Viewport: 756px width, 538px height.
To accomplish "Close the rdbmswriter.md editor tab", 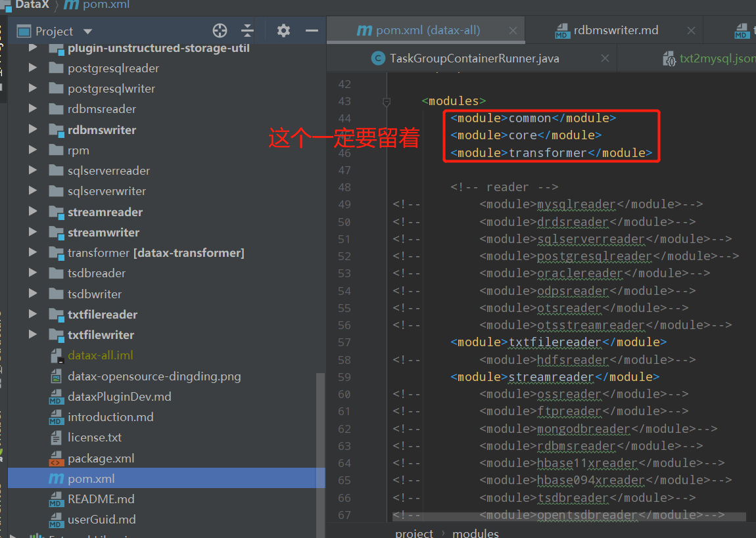I will click(690, 30).
